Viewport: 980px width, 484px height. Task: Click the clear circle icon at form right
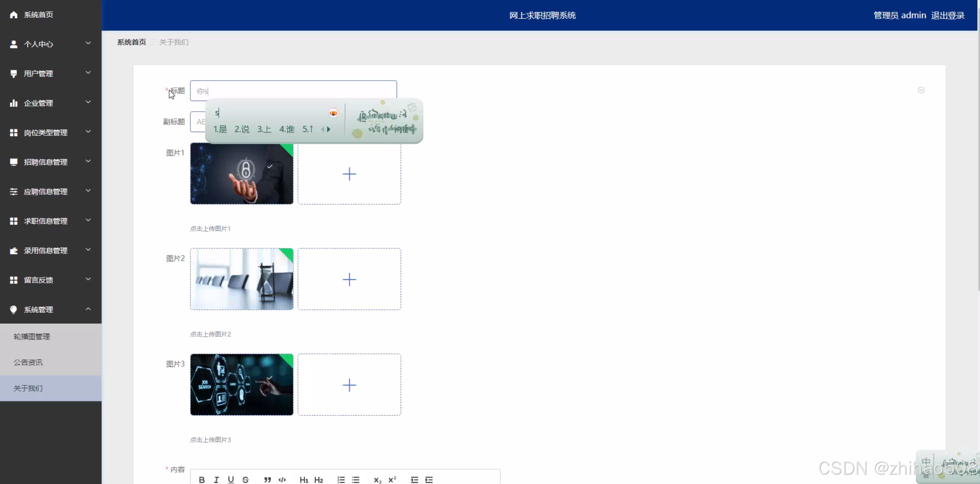pyautogui.click(x=921, y=90)
